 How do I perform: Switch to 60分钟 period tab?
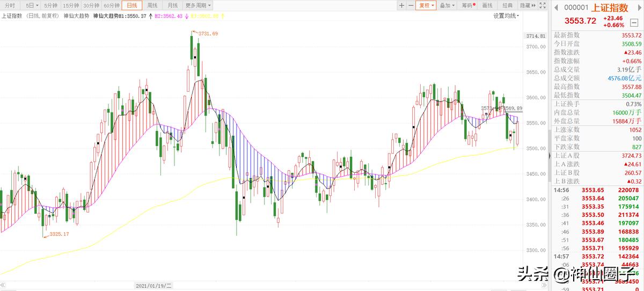tap(111, 5)
